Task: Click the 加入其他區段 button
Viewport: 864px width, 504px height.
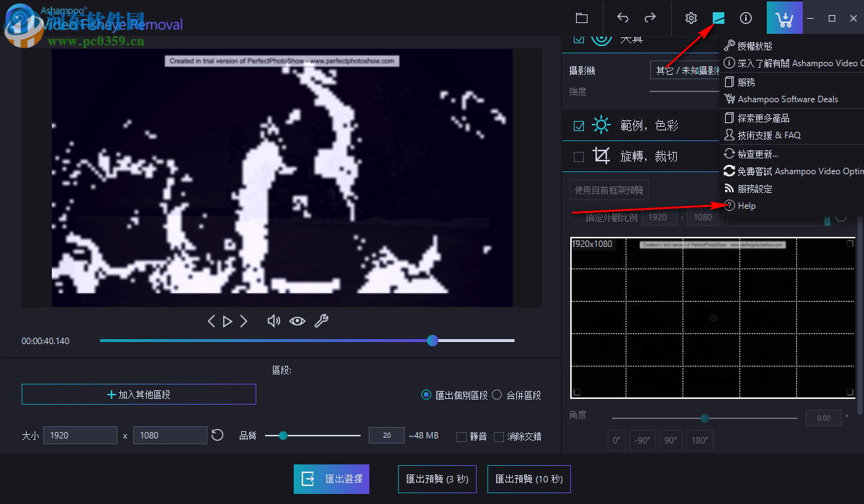Action: coord(138,394)
